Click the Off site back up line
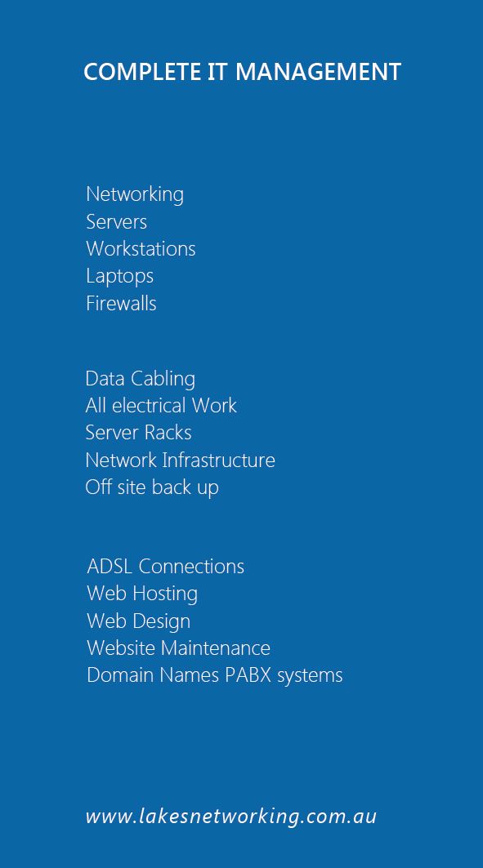The height and width of the screenshot is (868, 483). 152,487
